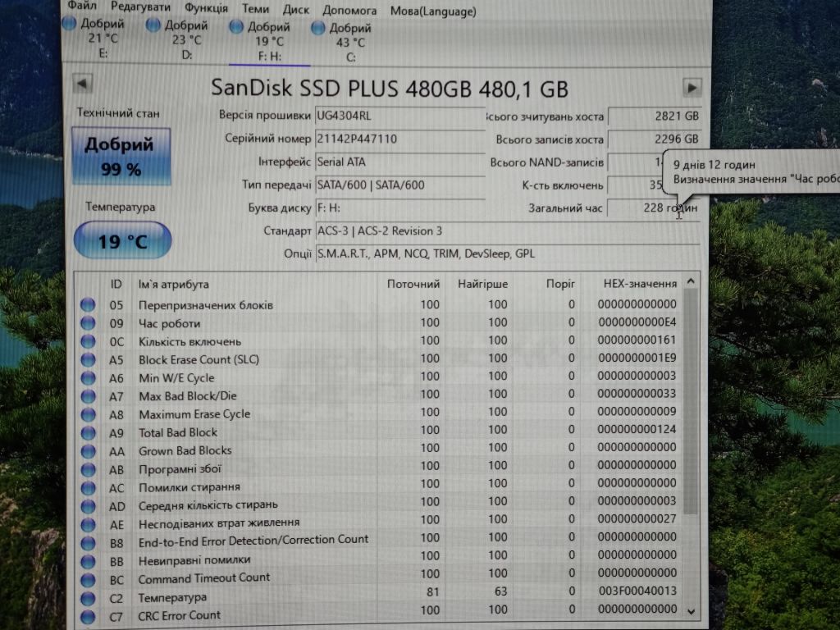The width and height of the screenshot is (840, 630).
Task: Click the ID column header
Action: pyautogui.click(x=116, y=284)
